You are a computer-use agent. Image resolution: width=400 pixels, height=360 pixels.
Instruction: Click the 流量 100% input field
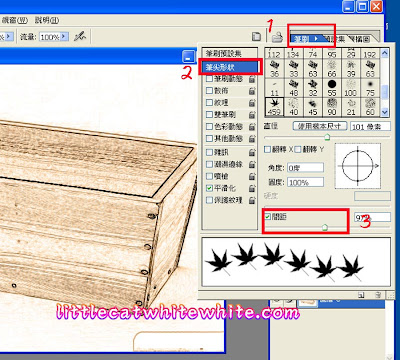50,36
